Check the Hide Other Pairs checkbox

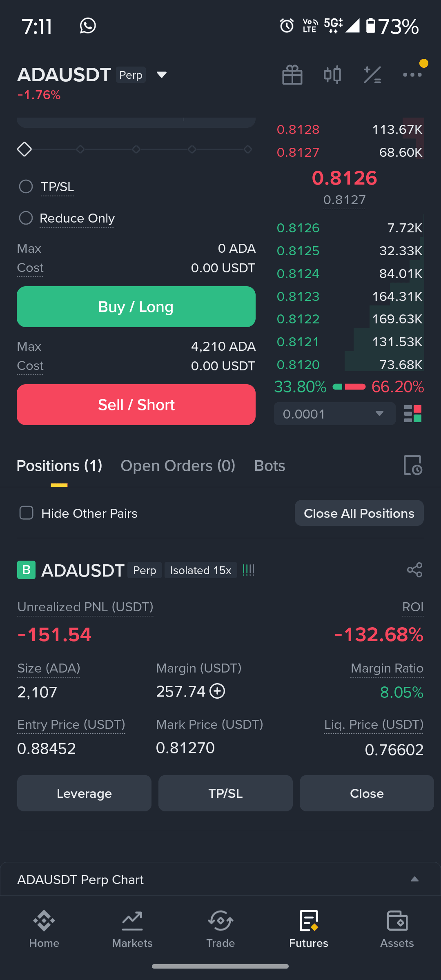coord(27,513)
